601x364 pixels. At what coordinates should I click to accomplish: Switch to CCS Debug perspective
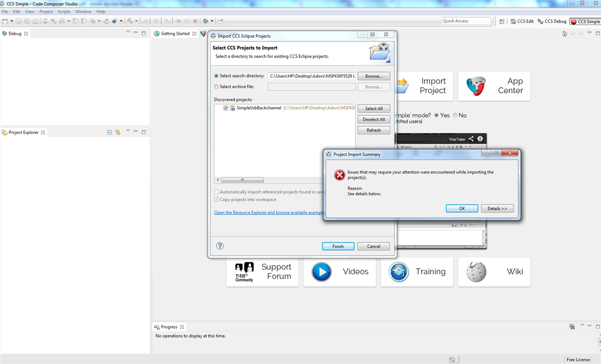pos(552,21)
